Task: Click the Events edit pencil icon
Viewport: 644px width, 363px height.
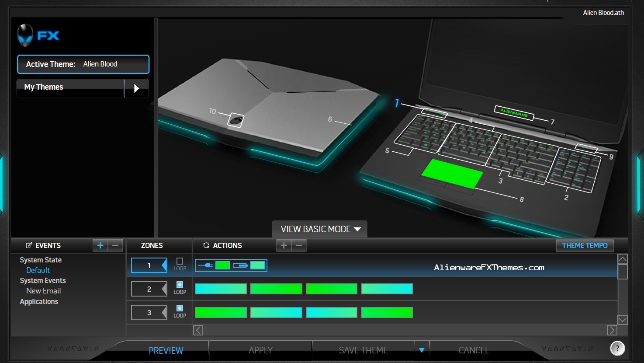Action: coord(29,245)
